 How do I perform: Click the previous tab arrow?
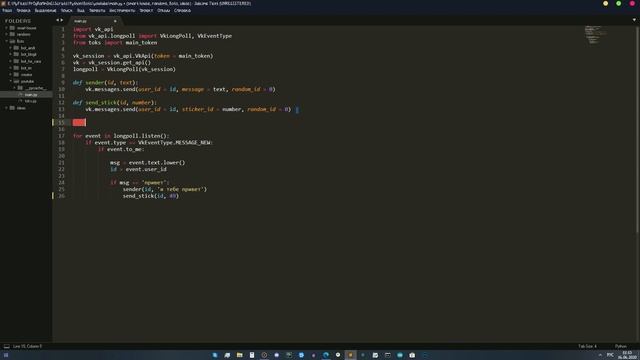tap(58, 20)
